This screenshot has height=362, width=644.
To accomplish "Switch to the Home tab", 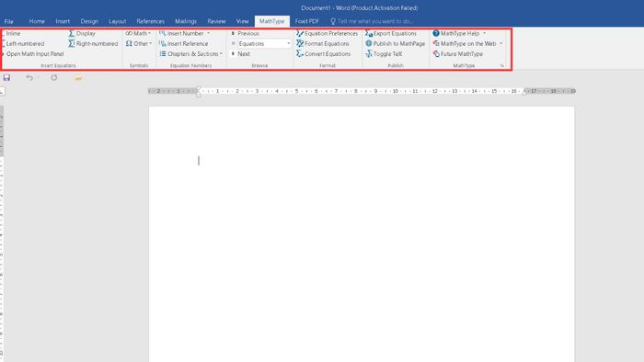I will coord(37,21).
